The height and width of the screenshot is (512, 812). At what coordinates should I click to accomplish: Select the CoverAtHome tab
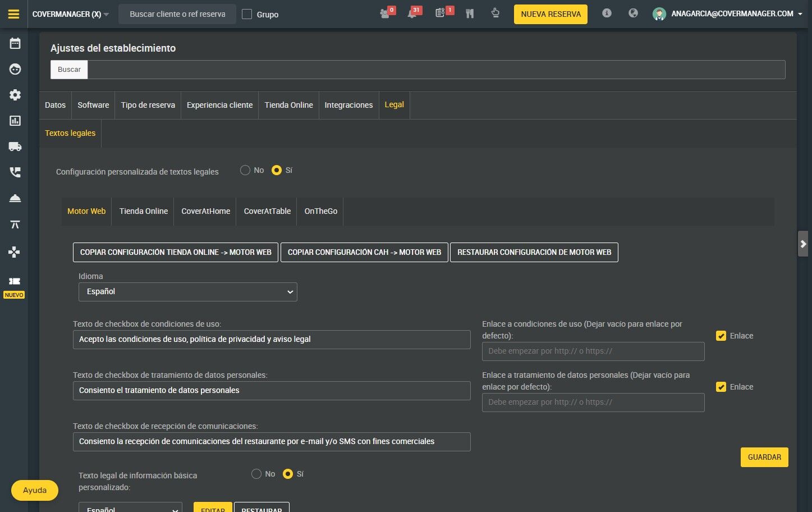(x=205, y=211)
